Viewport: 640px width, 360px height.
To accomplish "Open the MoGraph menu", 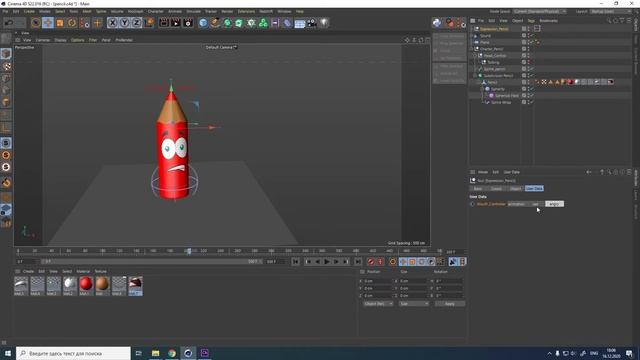I will click(136, 11).
